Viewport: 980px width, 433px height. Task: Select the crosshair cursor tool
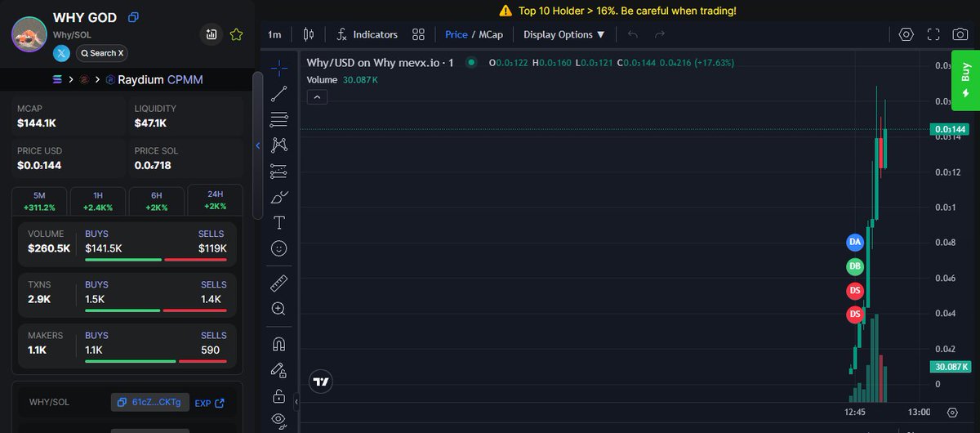coord(279,67)
